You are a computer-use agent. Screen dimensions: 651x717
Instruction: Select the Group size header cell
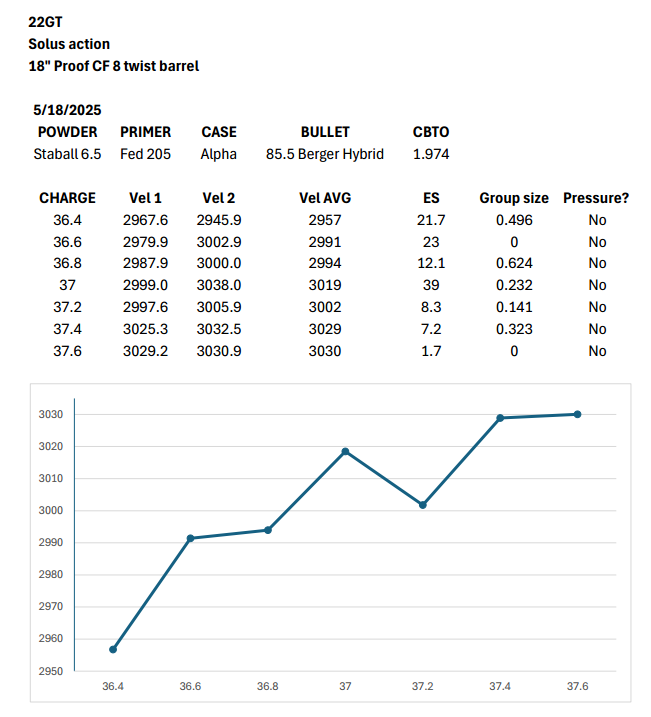click(514, 198)
